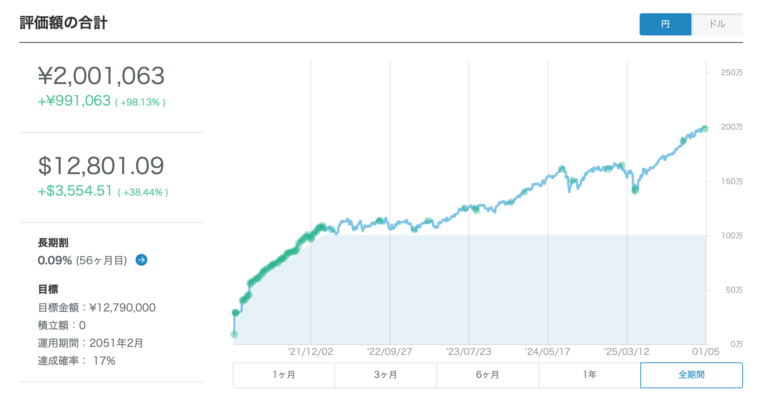This screenshot has width=760, height=403.
Task: Click the $12,801.09 dollar valuation
Action: (x=101, y=165)
